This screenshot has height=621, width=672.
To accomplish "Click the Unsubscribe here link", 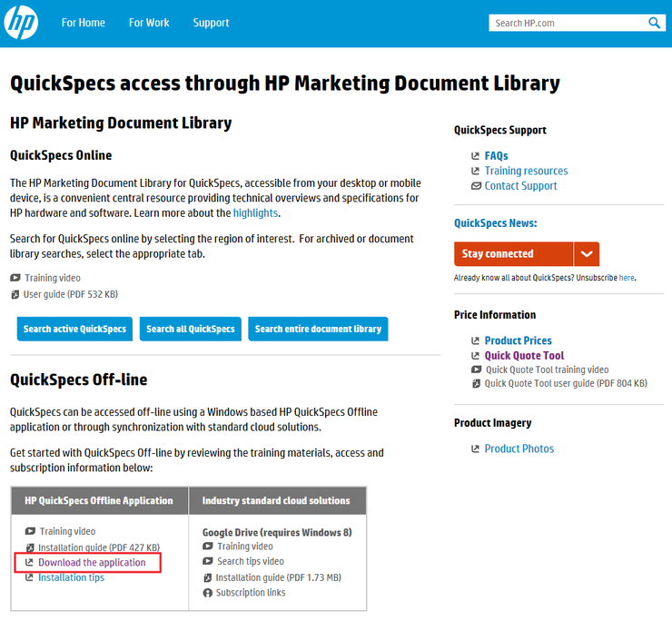I will pos(627,278).
